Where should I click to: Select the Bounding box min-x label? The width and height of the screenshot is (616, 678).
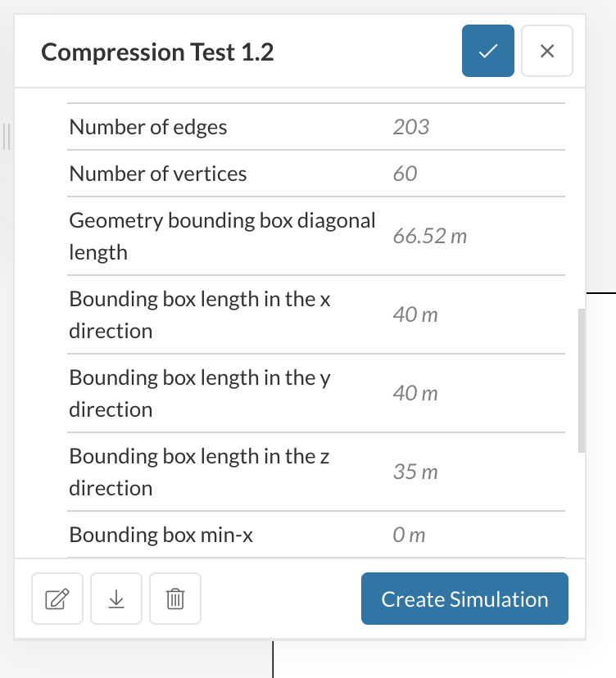[x=161, y=536]
